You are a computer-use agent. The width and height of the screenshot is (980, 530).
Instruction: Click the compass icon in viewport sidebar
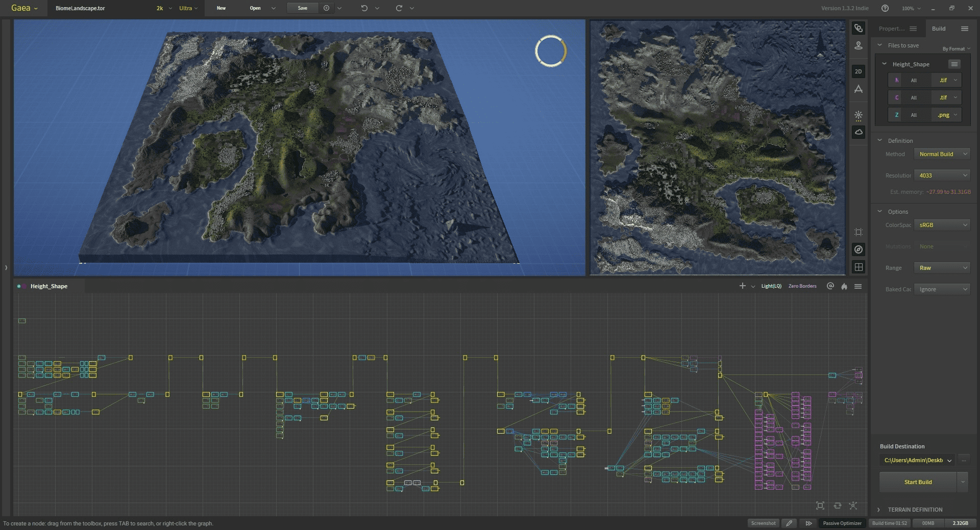click(x=859, y=249)
